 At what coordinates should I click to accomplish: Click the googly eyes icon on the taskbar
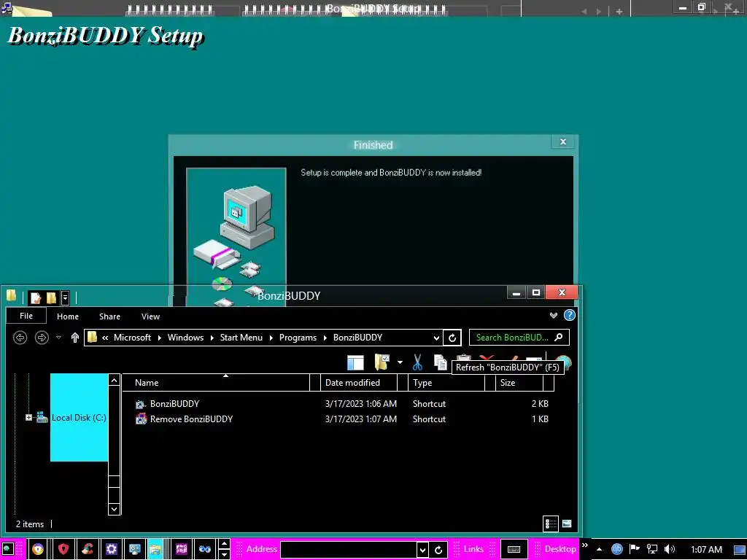(x=205, y=549)
